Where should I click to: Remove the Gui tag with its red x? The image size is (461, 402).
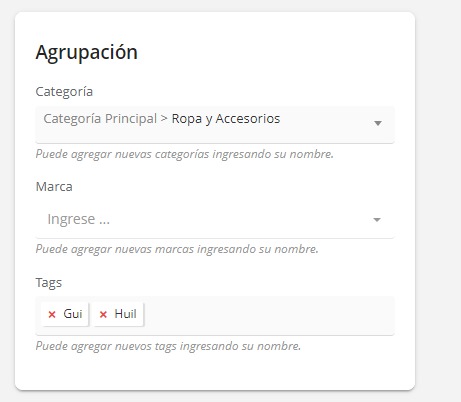52,314
